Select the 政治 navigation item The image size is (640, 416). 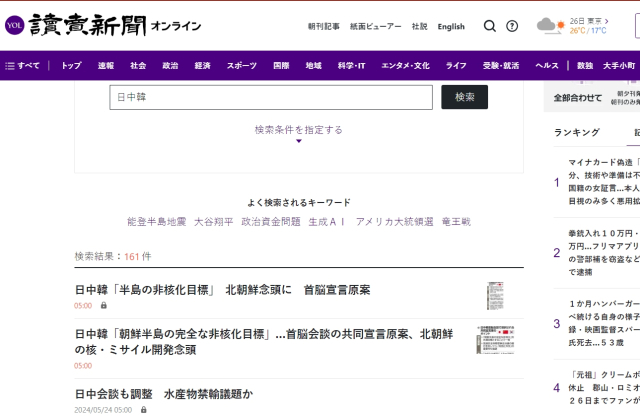tap(170, 65)
